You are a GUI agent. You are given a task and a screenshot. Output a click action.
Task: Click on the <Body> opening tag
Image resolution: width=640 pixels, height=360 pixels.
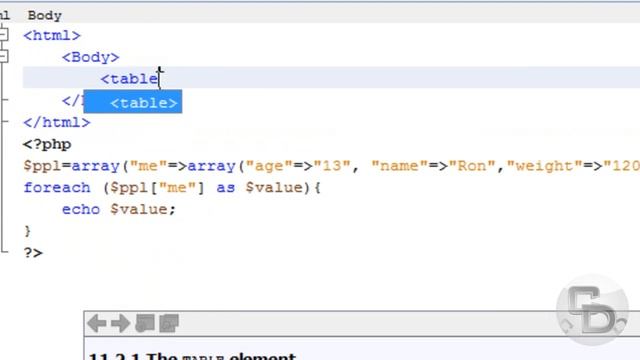[x=91, y=57]
